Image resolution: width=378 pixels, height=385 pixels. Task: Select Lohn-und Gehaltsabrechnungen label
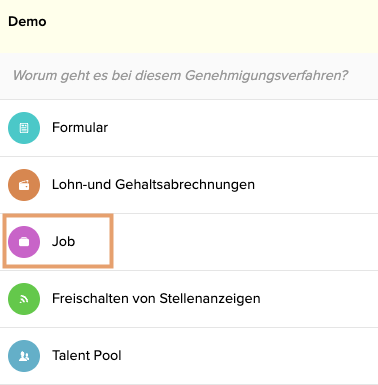[153, 185]
